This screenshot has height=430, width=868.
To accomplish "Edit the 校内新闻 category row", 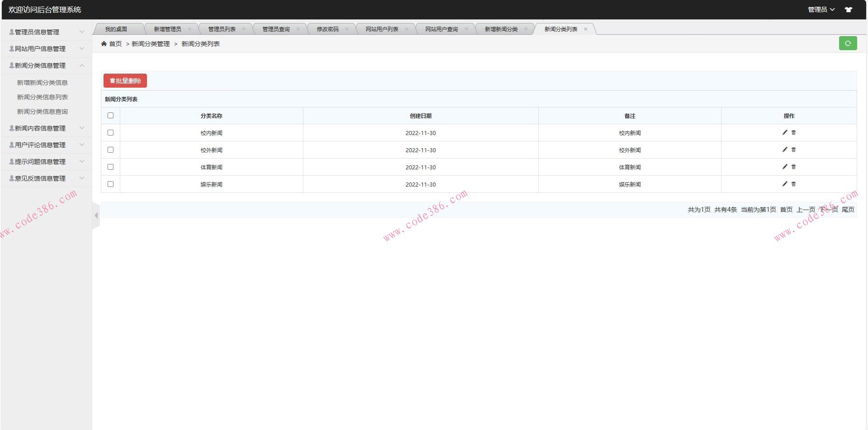I will tap(785, 132).
